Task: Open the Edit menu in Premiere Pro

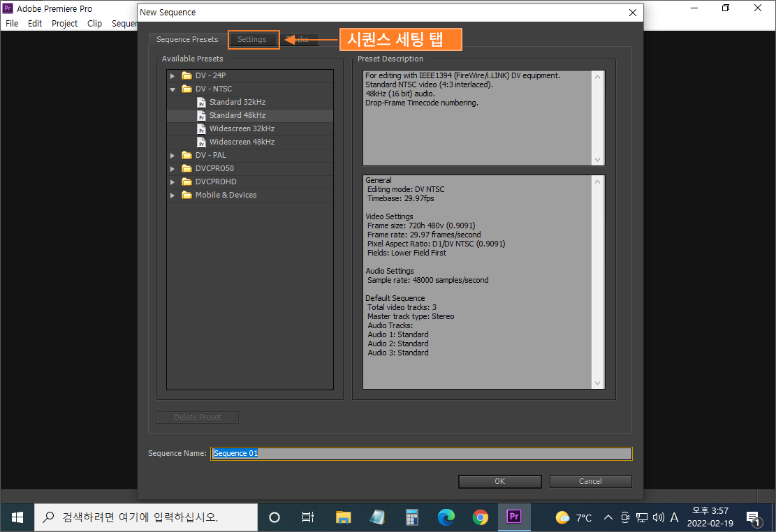Action: (35, 23)
